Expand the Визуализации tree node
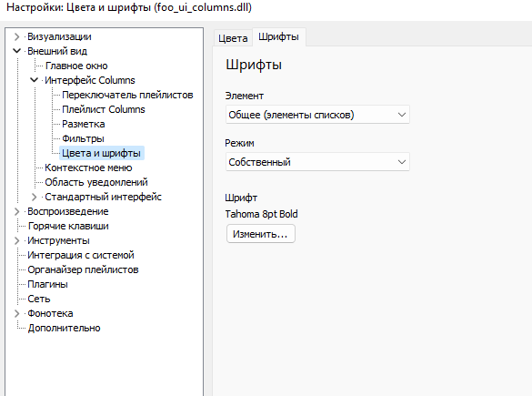 click(x=16, y=36)
